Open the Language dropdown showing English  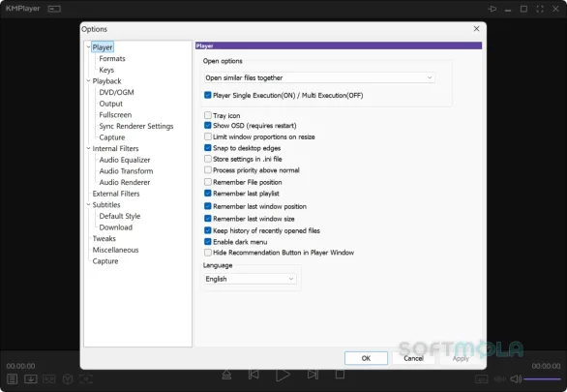coord(250,279)
